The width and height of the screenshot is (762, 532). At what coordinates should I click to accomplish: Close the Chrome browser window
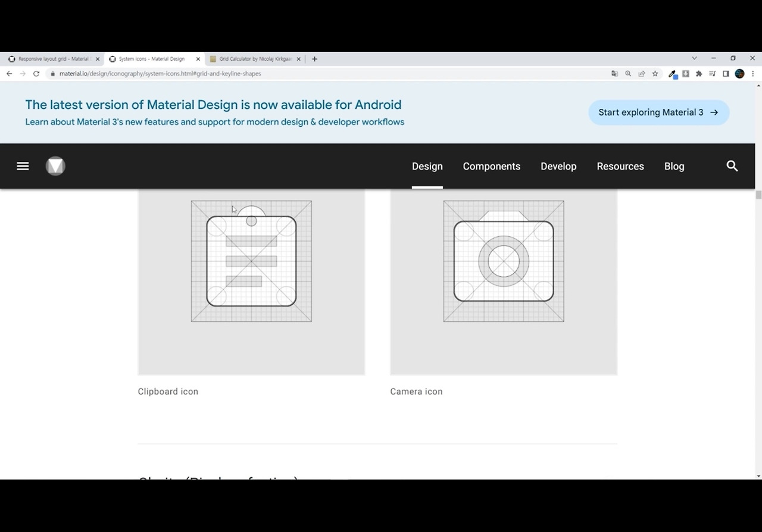(x=752, y=58)
